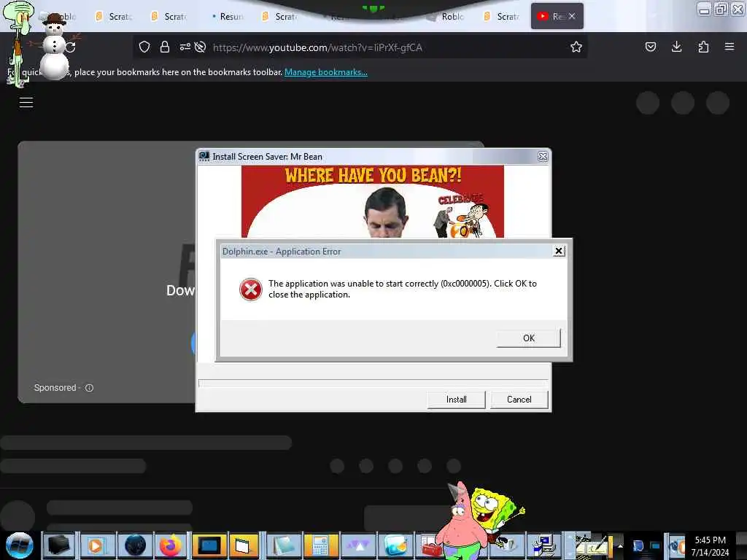This screenshot has width=747, height=560.
Task: Click the dark globe icon on the taskbar
Action: pos(135,545)
